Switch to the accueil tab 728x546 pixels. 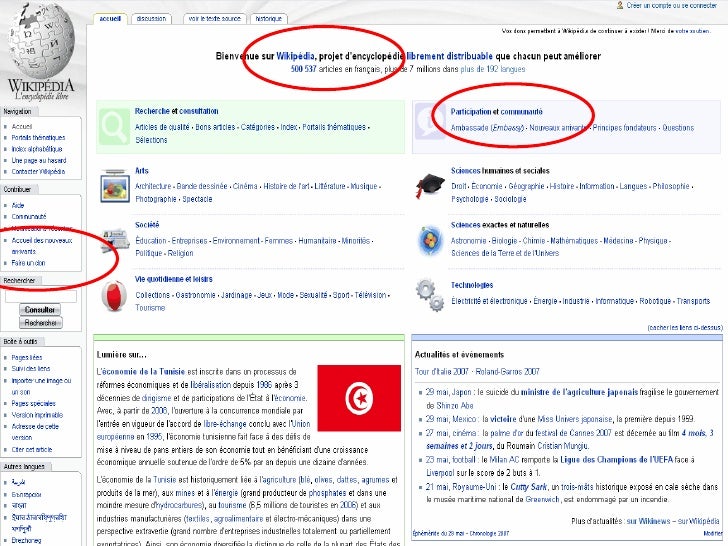pyautogui.click(x=110, y=19)
